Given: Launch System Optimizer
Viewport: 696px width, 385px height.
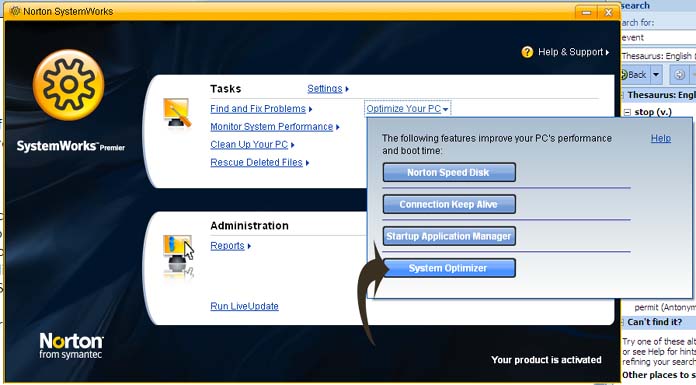Looking at the screenshot, I should [x=449, y=268].
